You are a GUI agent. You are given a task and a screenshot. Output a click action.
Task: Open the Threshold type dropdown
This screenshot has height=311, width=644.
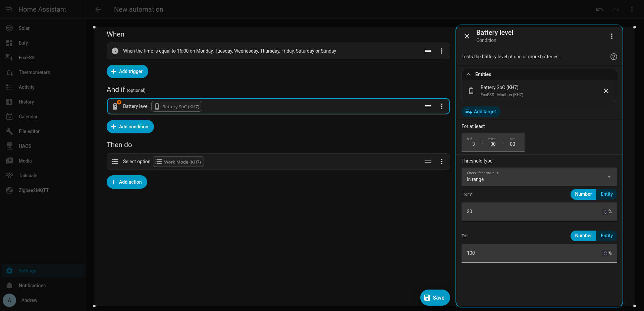coord(539,177)
